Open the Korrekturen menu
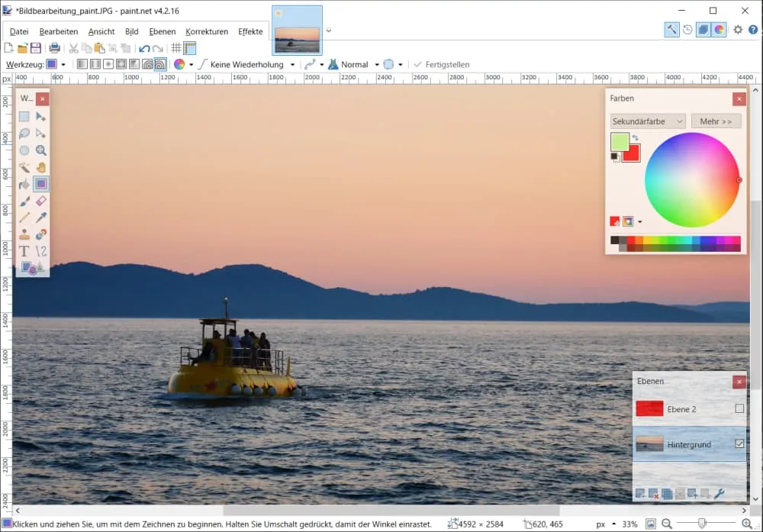The height and width of the screenshot is (532, 763). tap(206, 31)
